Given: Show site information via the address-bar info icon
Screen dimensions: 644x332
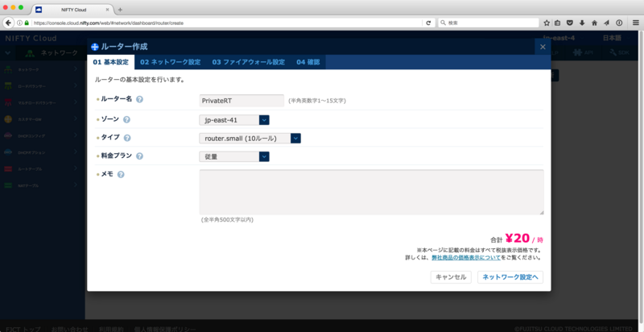Looking at the screenshot, I should pyautogui.click(x=19, y=23).
